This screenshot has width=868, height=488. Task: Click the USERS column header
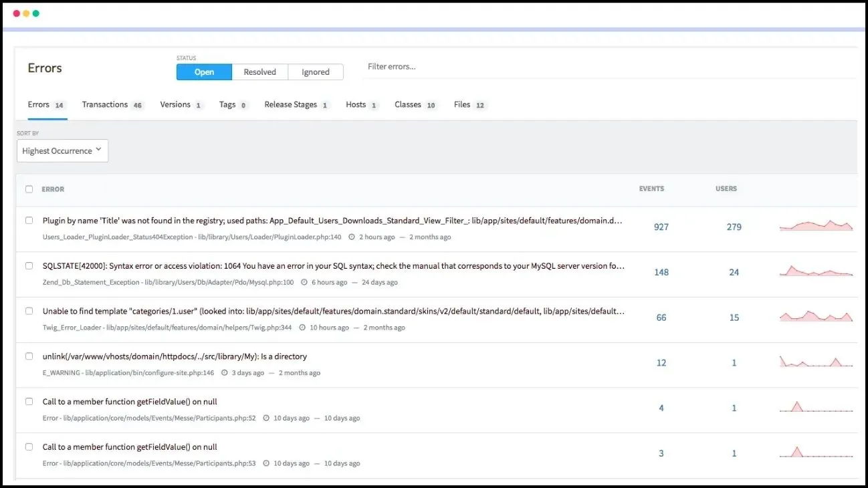726,189
